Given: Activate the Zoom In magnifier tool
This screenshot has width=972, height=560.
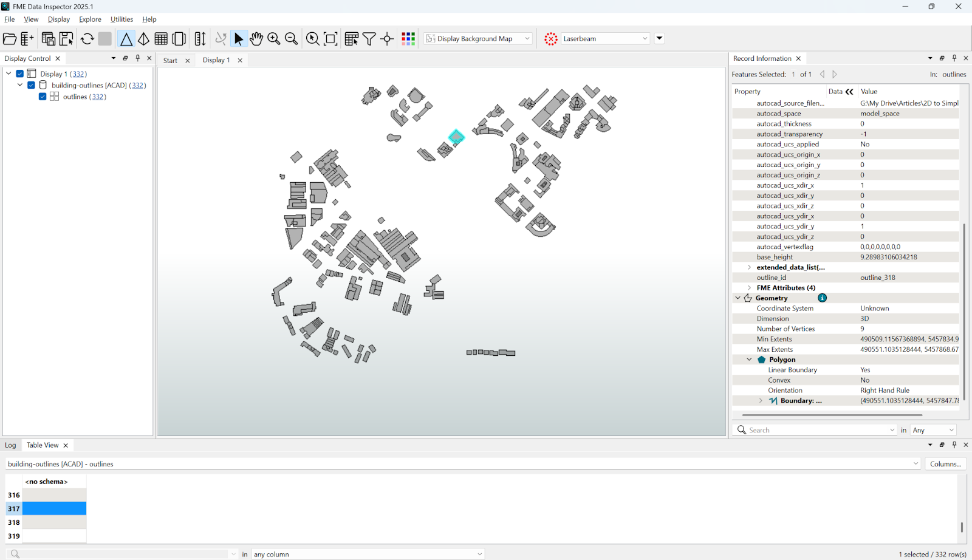Looking at the screenshot, I should (274, 38).
